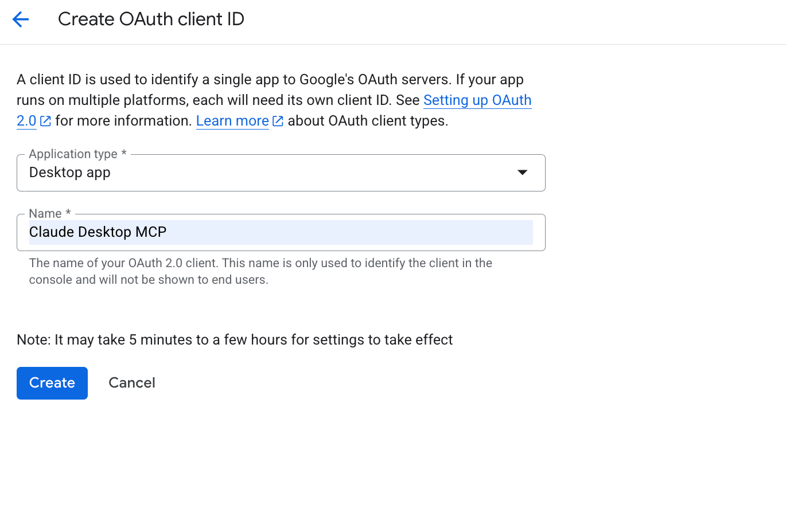786x532 pixels.
Task: Click the OAuth 2.0 client name helper text
Action: (x=260, y=271)
